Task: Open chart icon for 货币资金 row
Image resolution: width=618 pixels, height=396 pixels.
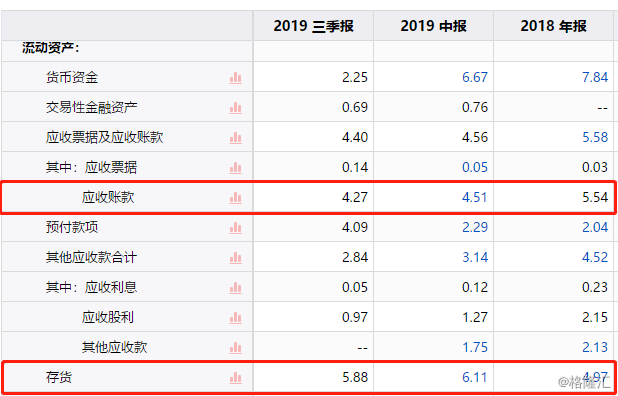Action: click(x=235, y=78)
